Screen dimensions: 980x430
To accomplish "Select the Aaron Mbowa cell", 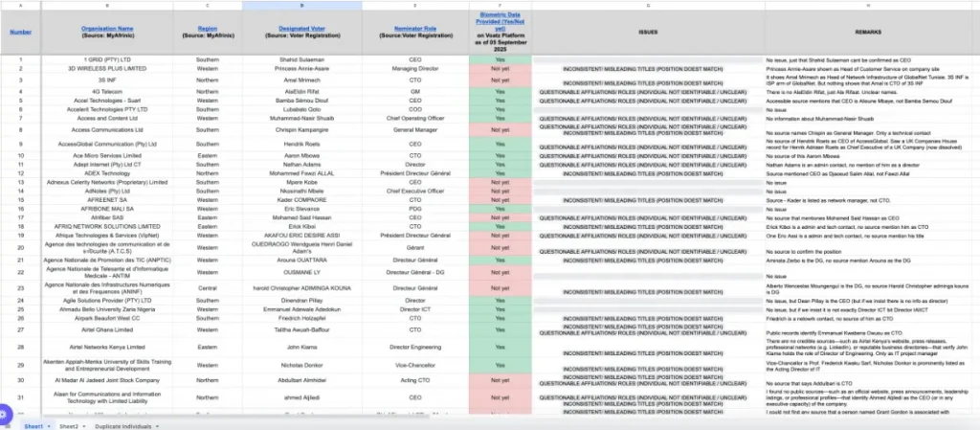I will click(301, 156).
